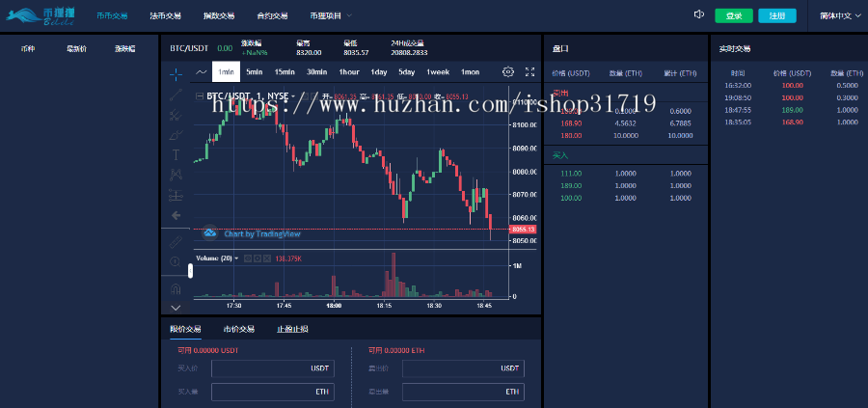
Task: Open 法币交易 navigation item
Action: 166,16
